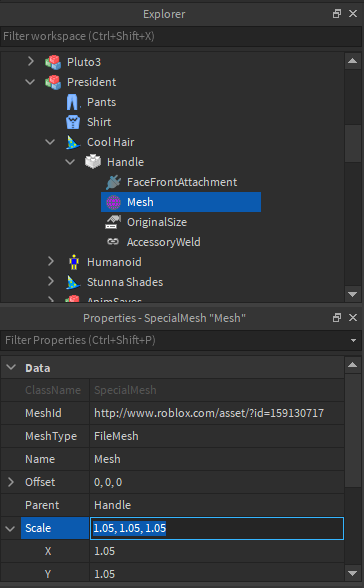
Task: Open the MeshType value FileMesh
Action: tap(217, 436)
